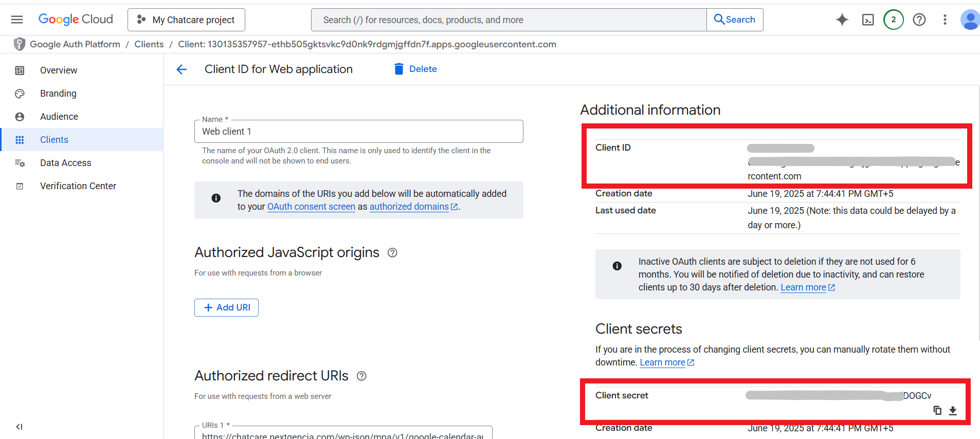Screen dimensions: 980x439
Task: Select the Client ID creation date value
Action: click(821, 194)
